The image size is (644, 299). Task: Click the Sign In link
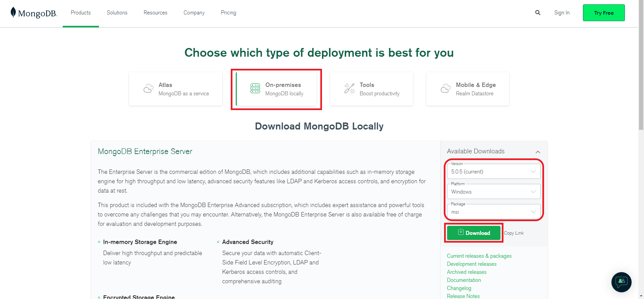coord(562,13)
